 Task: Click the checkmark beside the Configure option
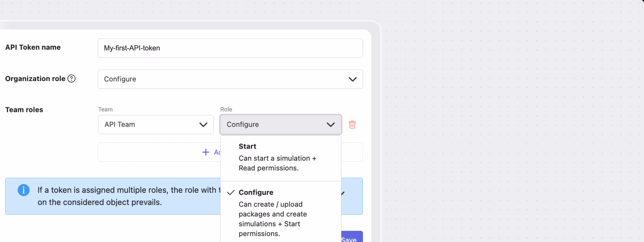pos(231,192)
